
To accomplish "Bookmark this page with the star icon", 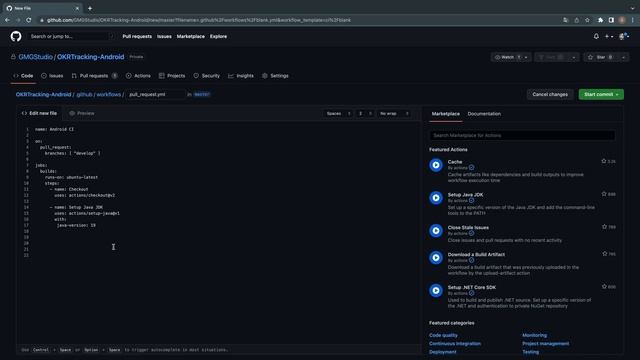I will [587, 20].
